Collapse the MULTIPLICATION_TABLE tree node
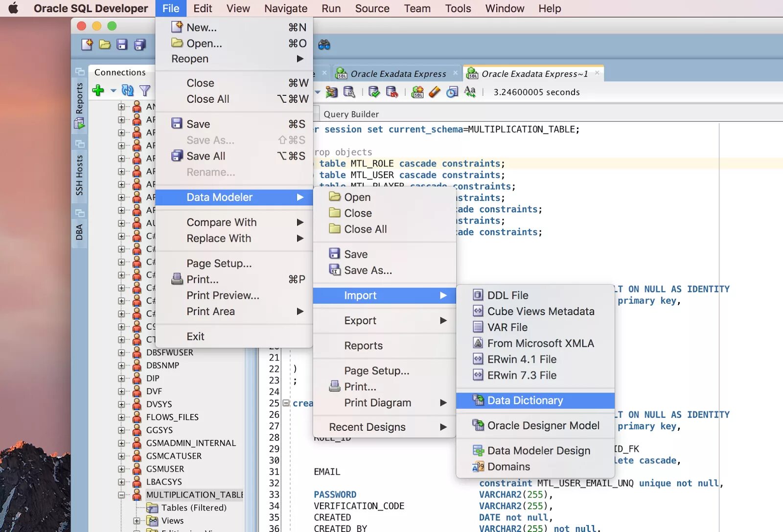The image size is (783, 532). (121, 495)
